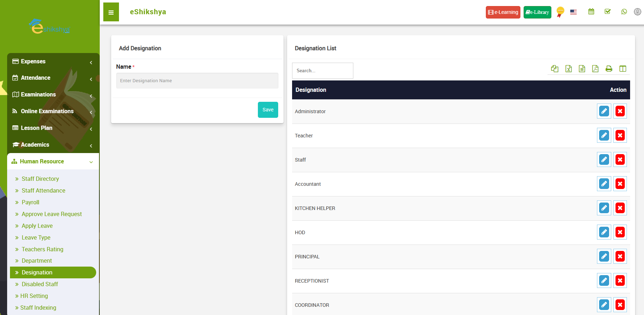Viewport: 644px width, 315px height.
Task: Click the Copy table icon
Action: [555, 69]
